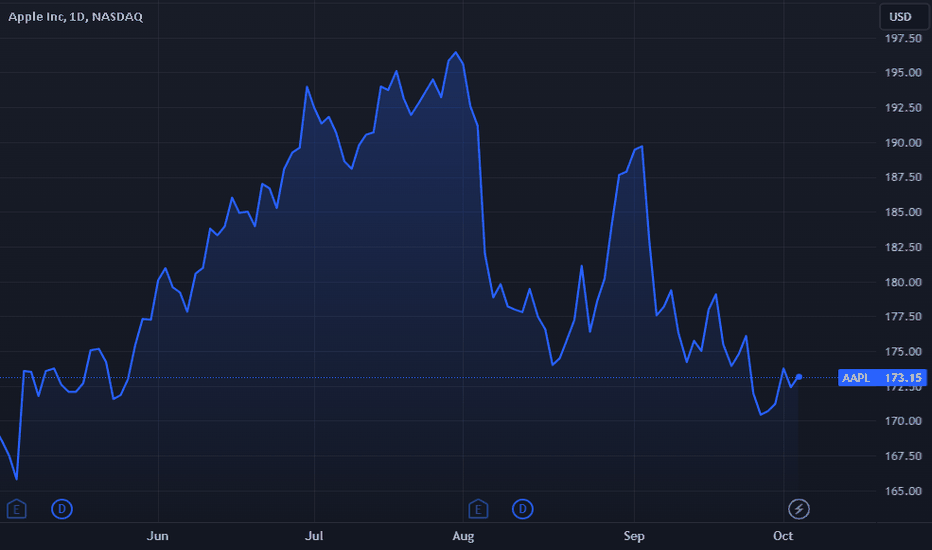Click the 167.50 price scale value
This screenshot has width=932, height=550.
click(x=903, y=456)
